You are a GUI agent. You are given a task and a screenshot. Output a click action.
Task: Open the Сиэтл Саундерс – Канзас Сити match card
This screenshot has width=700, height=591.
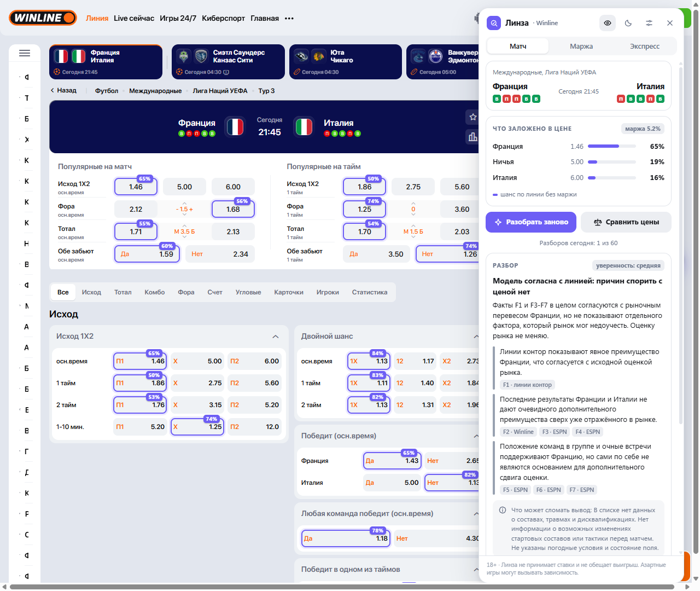point(228,62)
